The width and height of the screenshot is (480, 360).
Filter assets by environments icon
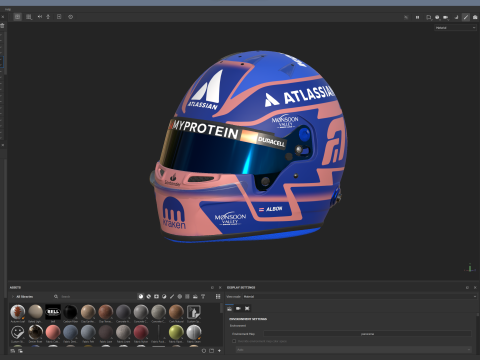click(x=195, y=296)
